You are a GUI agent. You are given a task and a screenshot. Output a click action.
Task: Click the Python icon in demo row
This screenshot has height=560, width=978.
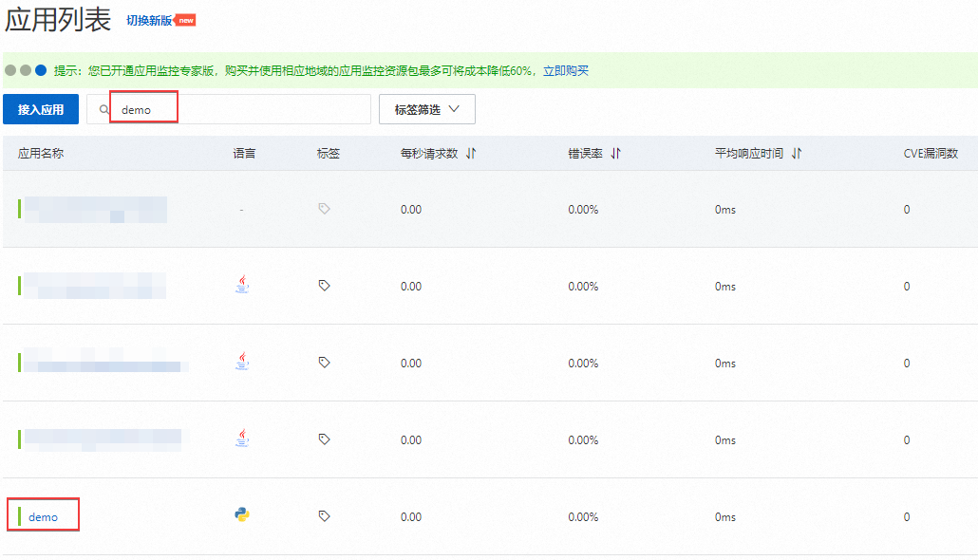click(242, 514)
